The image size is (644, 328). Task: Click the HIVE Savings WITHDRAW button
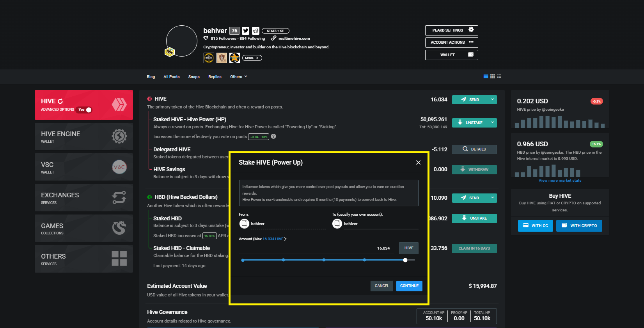pyautogui.click(x=474, y=169)
